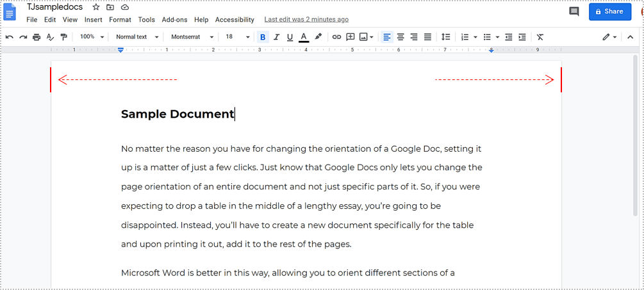Open the Format menu
Viewport: 644px width, 290px height.
pyautogui.click(x=120, y=20)
